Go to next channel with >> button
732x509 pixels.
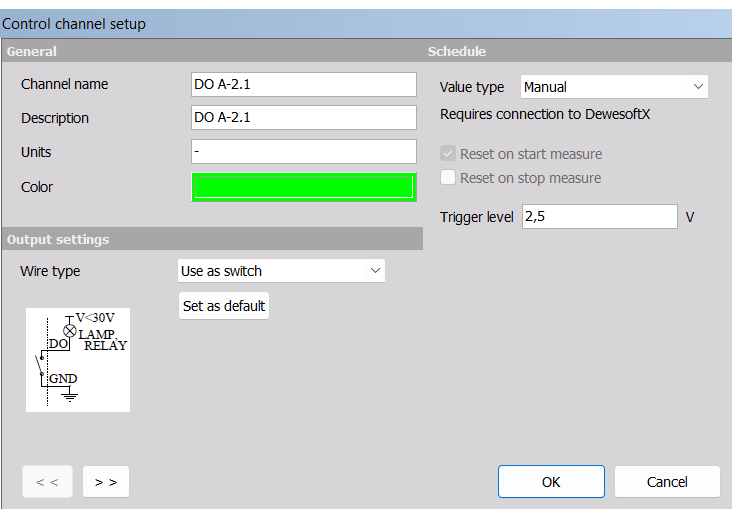106,482
